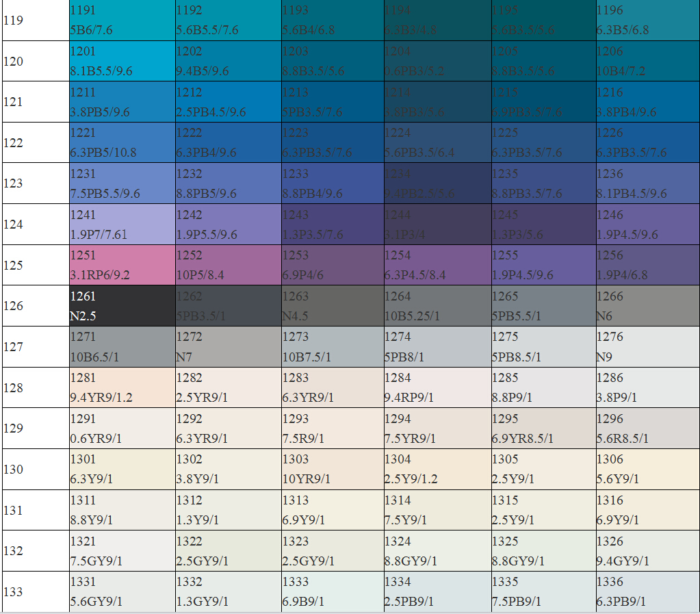Choose swatch 1293 7.5R9/1
Viewport: 700px width, 614px height.
click(x=333, y=428)
